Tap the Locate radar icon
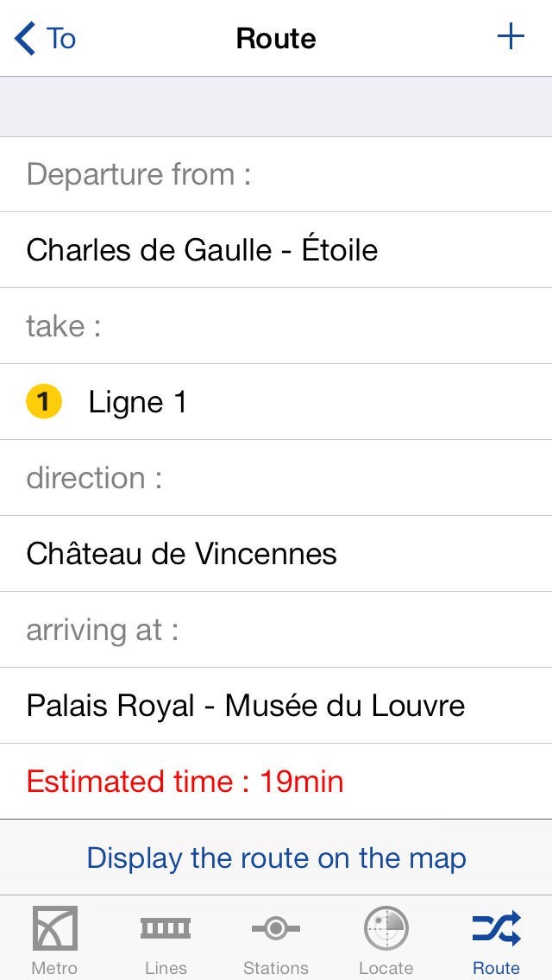 click(x=386, y=928)
